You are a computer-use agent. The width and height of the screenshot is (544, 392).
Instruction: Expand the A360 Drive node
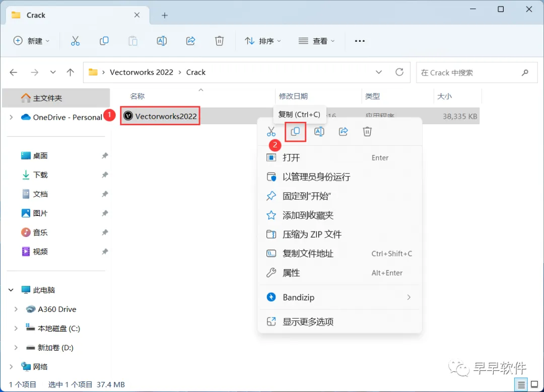click(16, 309)
